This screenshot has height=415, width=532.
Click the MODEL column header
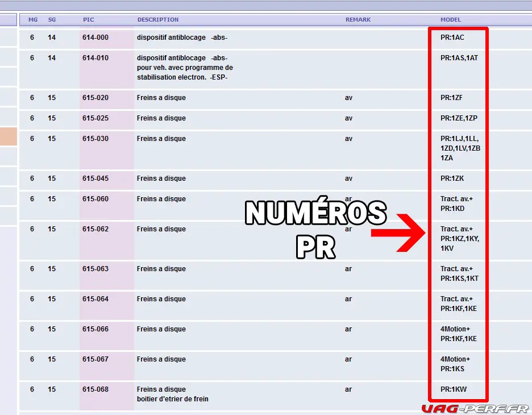[451, 20]
